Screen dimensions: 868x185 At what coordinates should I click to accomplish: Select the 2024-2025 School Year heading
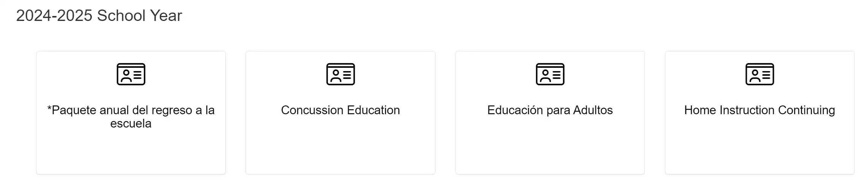(99, 16)
